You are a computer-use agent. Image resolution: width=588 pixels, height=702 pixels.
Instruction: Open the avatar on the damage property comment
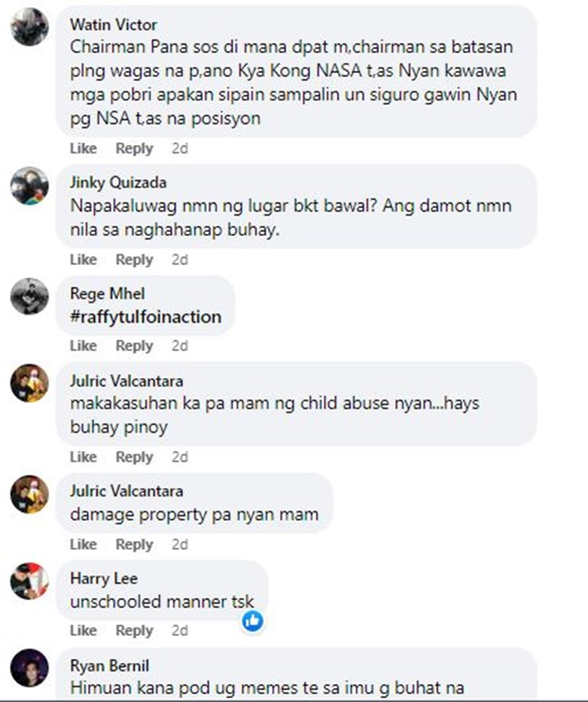30,494
